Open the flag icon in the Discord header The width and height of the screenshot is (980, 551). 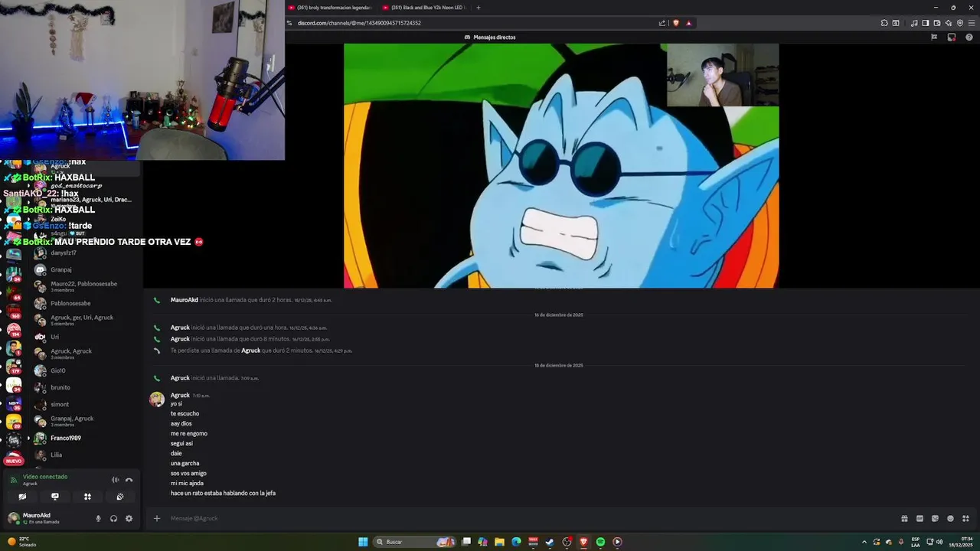pyautogui.click(x=934, y=37)
